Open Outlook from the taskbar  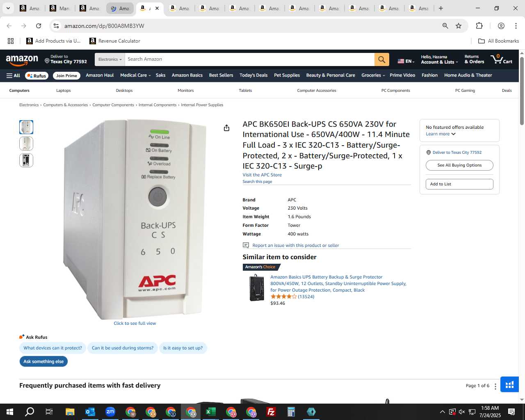tap(90, 412)
